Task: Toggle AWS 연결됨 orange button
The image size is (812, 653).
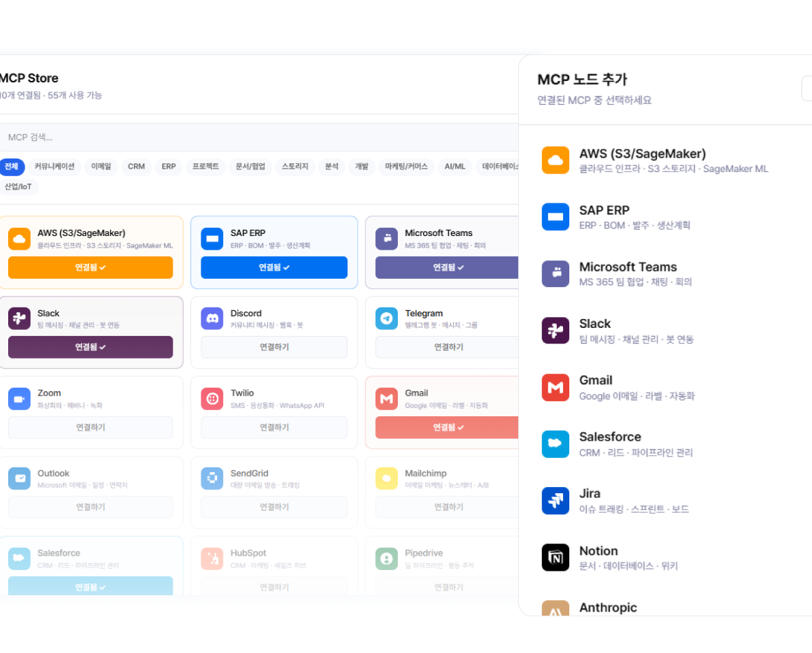Action: pos(90,267)
